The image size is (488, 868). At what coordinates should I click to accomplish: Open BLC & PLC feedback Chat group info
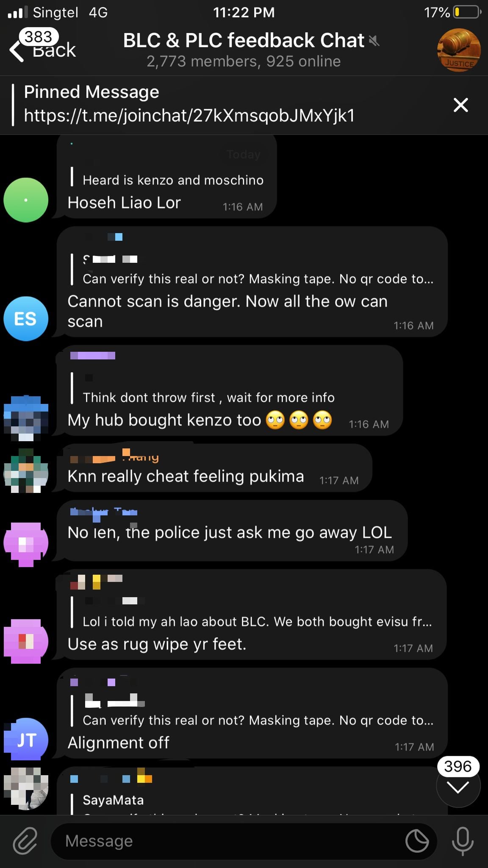244,50
